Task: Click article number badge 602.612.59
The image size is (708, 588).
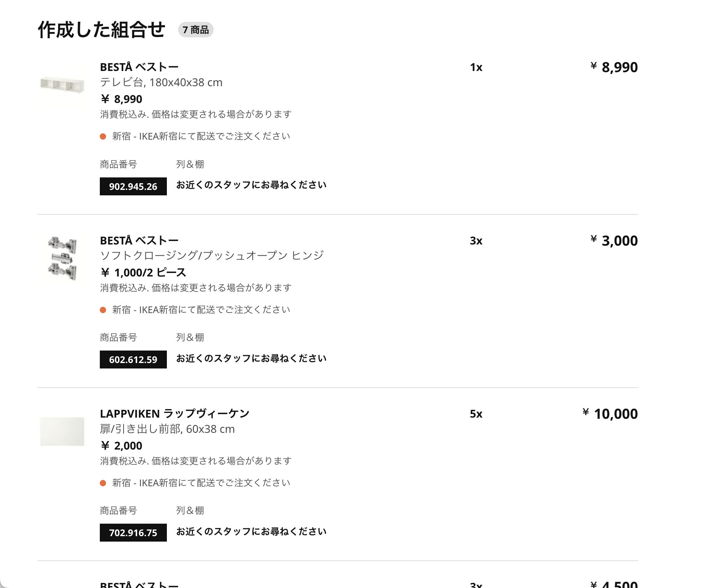Action: click(133, 360)
